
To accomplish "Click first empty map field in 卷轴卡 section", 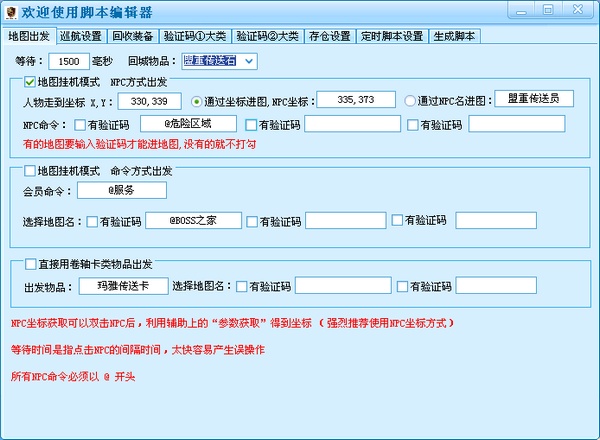I will pyautogui.click(x=343, y=285).
